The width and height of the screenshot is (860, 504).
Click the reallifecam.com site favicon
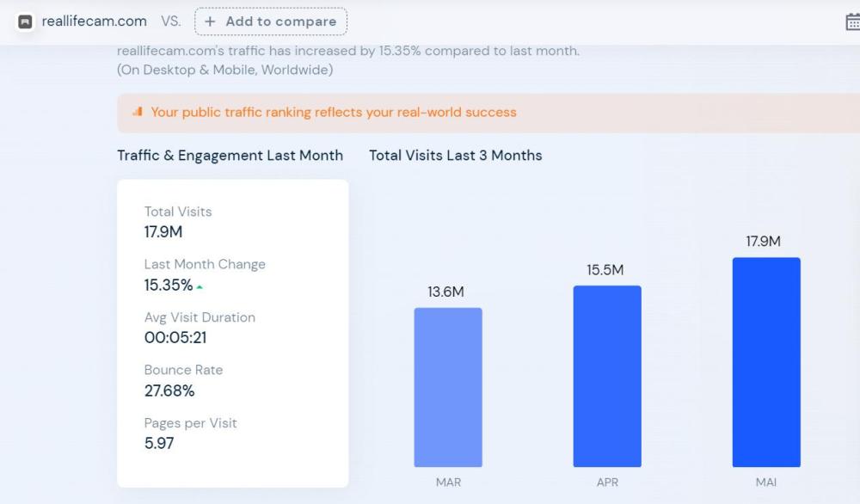(26, 22)
